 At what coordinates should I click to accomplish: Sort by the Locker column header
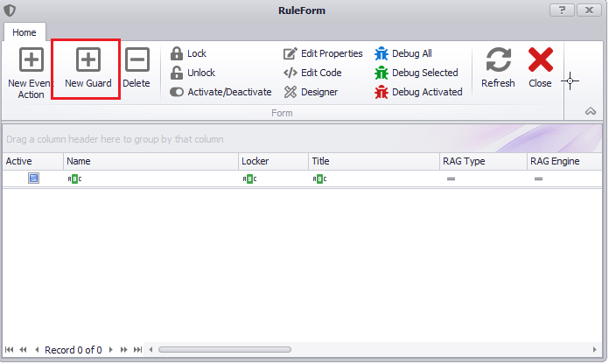[273, 161]
